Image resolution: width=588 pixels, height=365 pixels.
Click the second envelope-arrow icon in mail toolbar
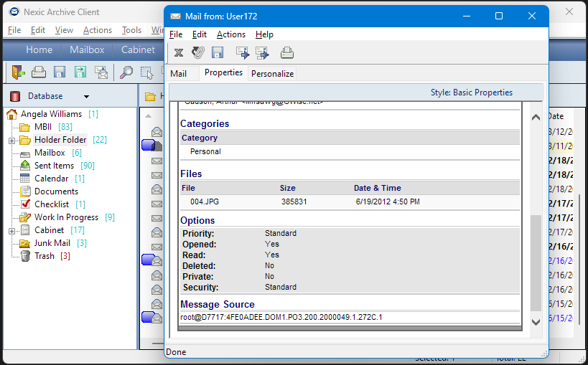click(262, 53)
